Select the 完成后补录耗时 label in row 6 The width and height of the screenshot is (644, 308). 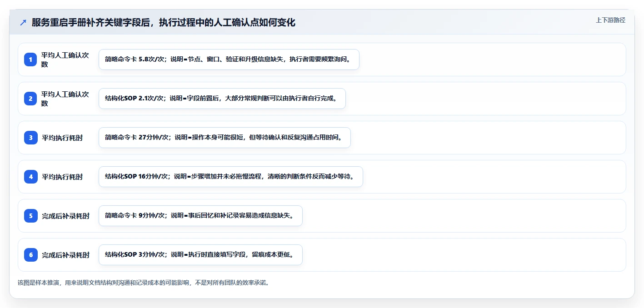click(x=65, y=255)
